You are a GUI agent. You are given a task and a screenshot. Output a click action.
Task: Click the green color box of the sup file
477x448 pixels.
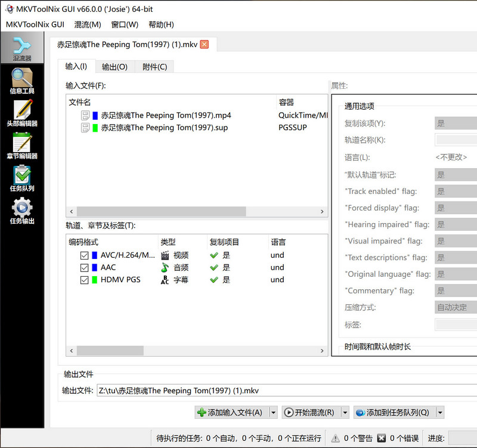(x=95, y=128)
